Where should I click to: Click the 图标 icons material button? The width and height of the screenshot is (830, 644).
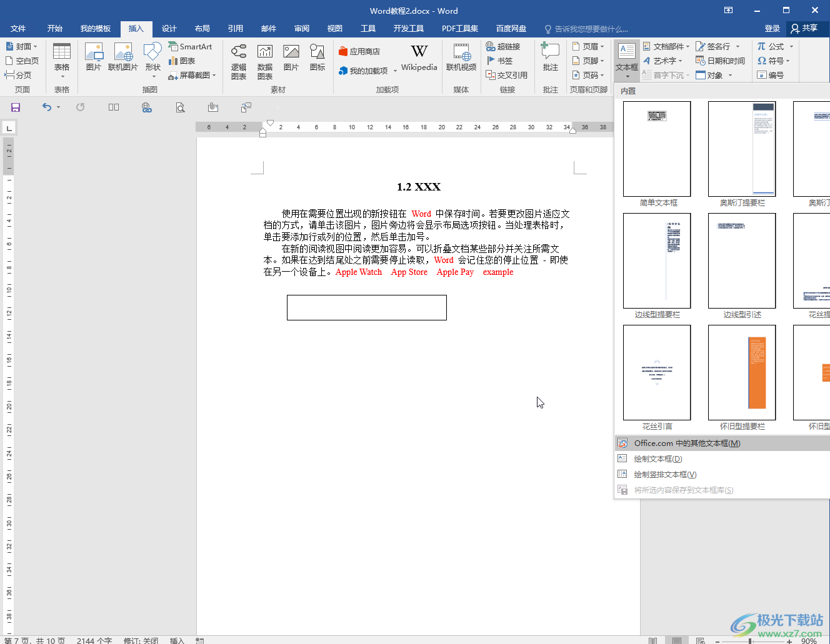point(317,57)
